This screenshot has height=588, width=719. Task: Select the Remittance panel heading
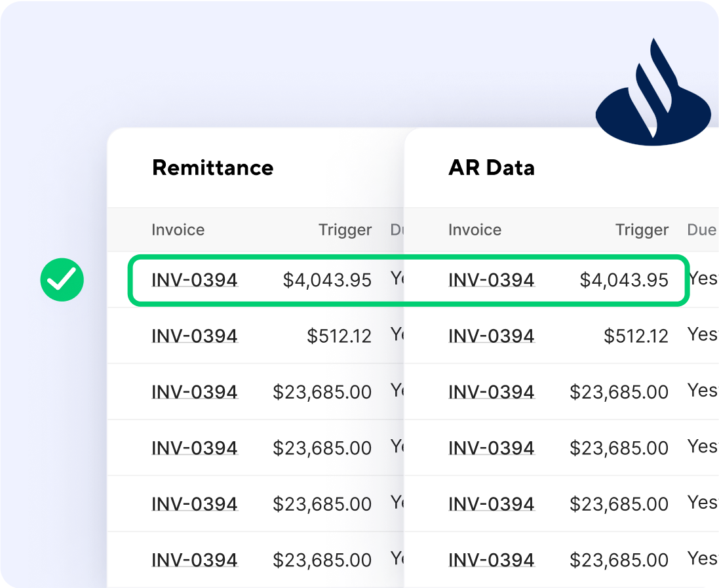(212, 168)
